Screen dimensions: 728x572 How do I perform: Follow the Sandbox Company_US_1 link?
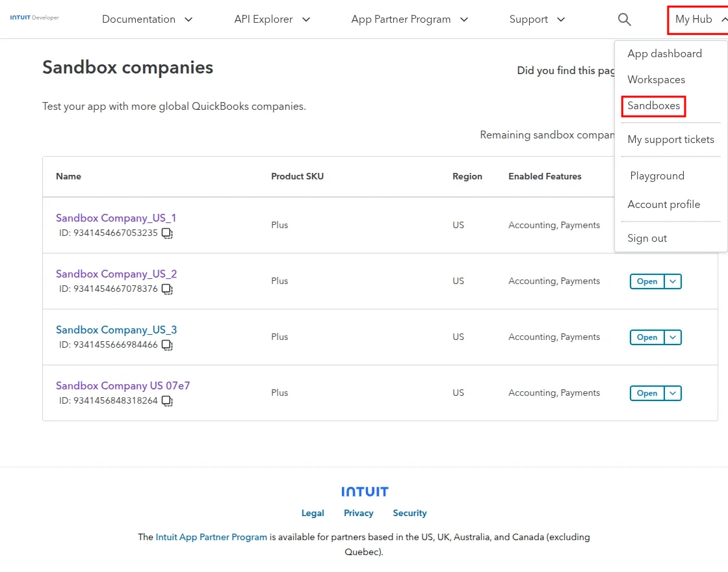(x=116, y=218)
